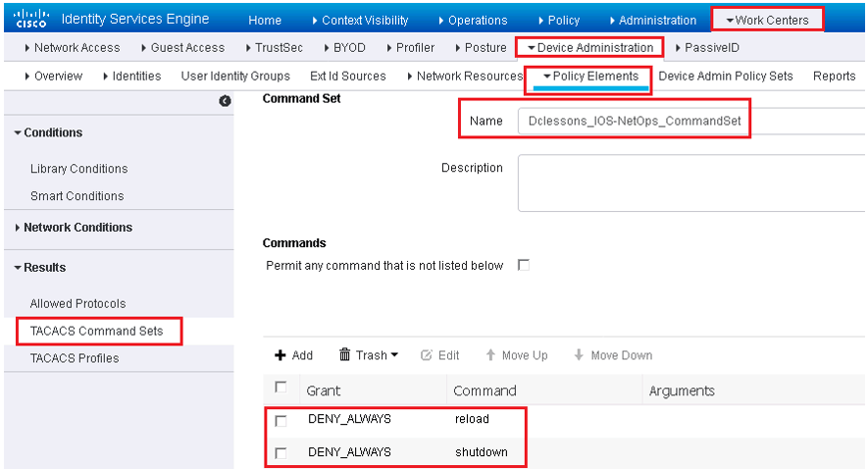The width and height of the screenshot is (868, 469).
Task: Check the shutdown command row checkbox
Action: click(x=281, y=453)
